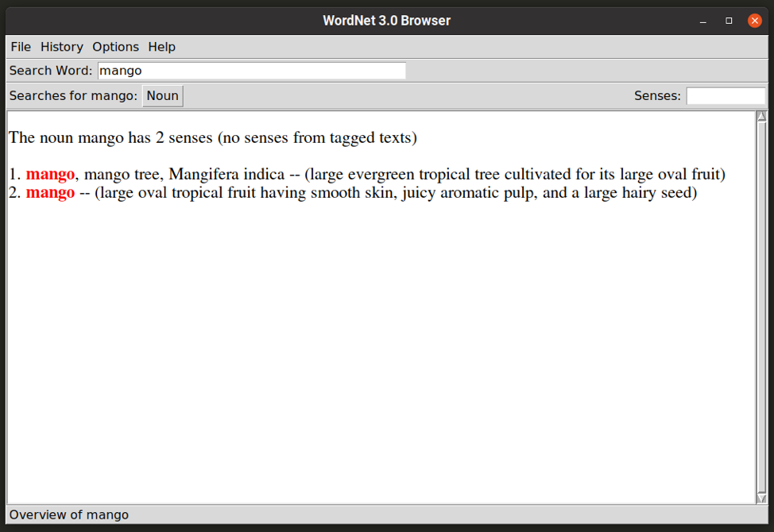
Task: Open the History menu
Action: click(x=62, y=47)
